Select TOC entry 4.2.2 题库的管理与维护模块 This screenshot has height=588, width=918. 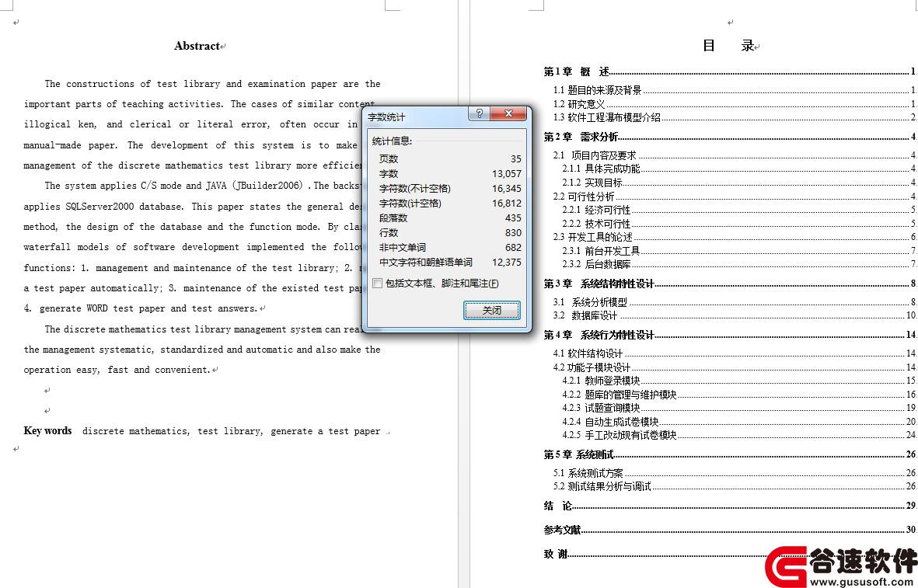(739, 395)
